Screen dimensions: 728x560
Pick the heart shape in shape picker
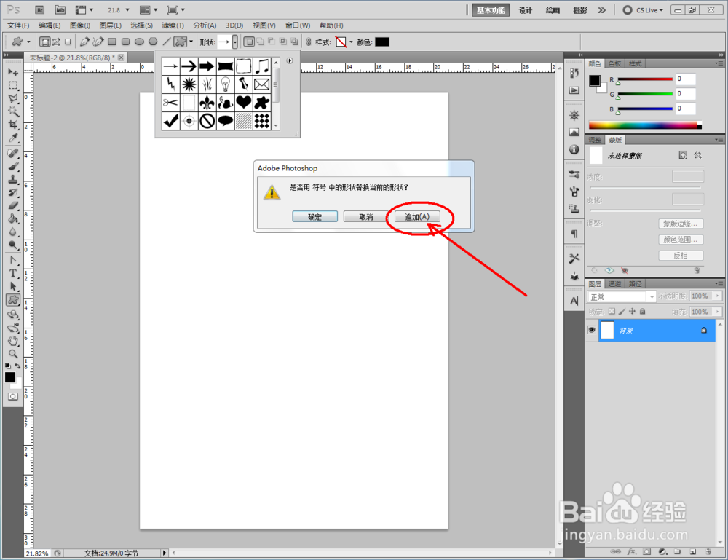pos(244,102)
